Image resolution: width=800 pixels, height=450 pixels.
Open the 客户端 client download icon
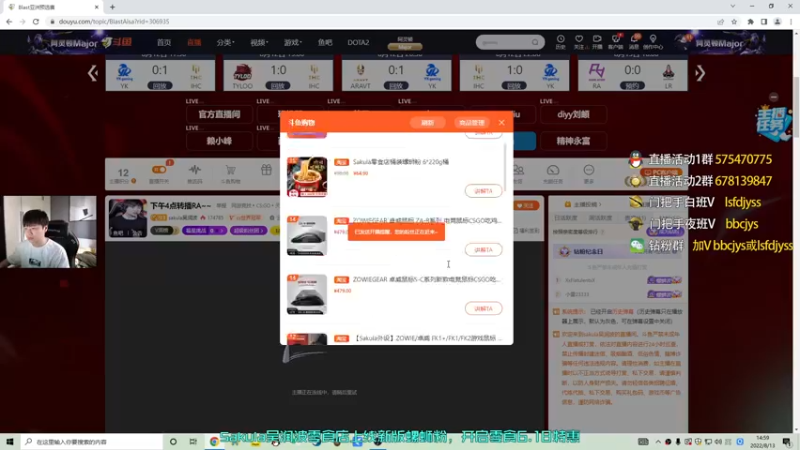pyautogui.click(x=615, y=42)
